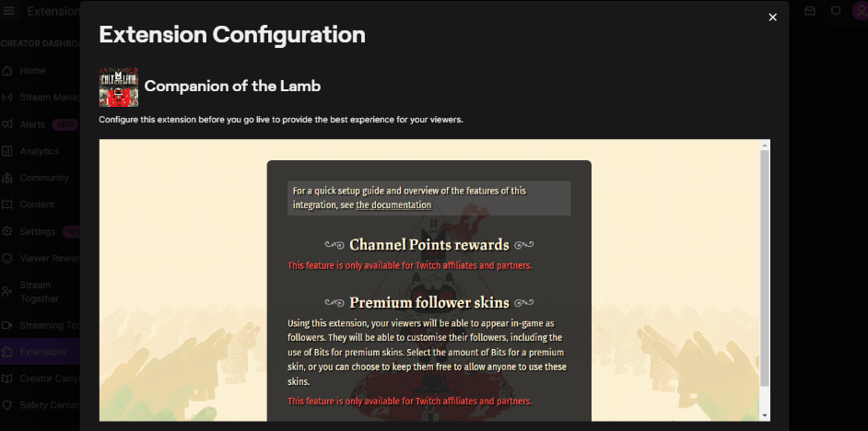868x431 pixels.
Task: Open Analytics chart icon in sidebar
Action: pyautogui.click(x=6, y=151)
